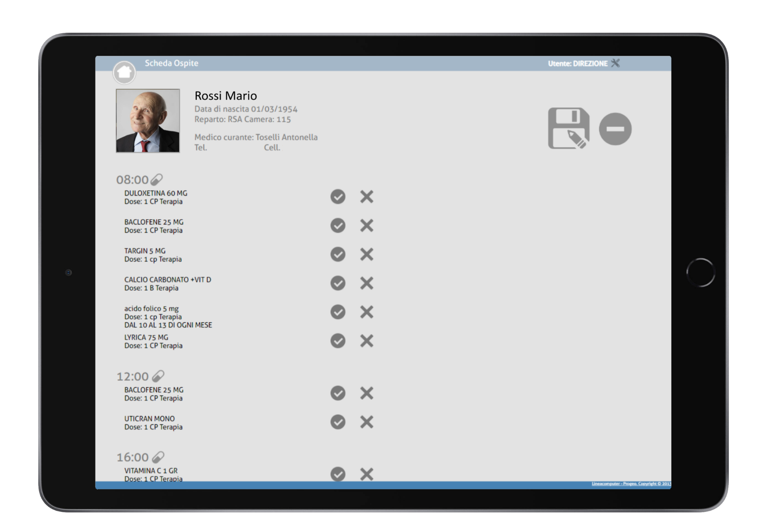The image size is (764, 532).
Task: Click the X for UTICRAN MONO
Action: [x=367, y=422]
